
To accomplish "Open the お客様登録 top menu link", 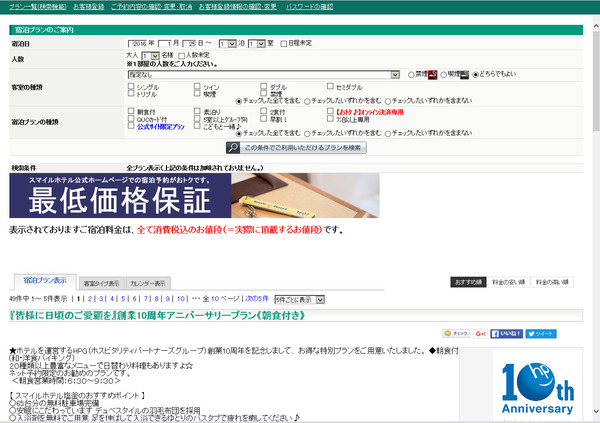I will tap(88, 7).
